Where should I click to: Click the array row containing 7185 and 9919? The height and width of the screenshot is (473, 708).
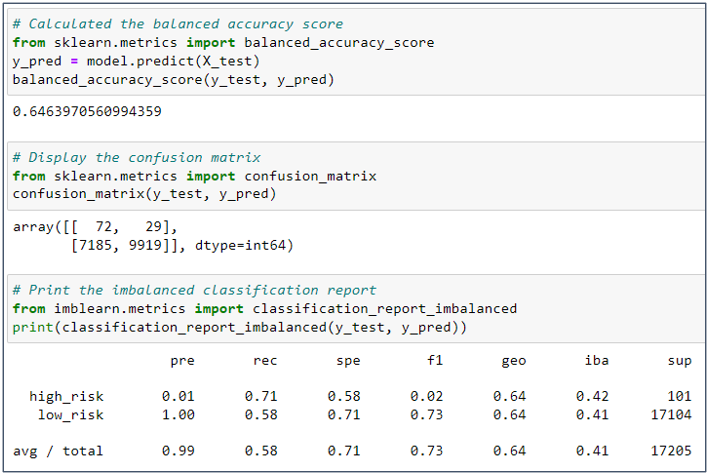coord(182,246)
